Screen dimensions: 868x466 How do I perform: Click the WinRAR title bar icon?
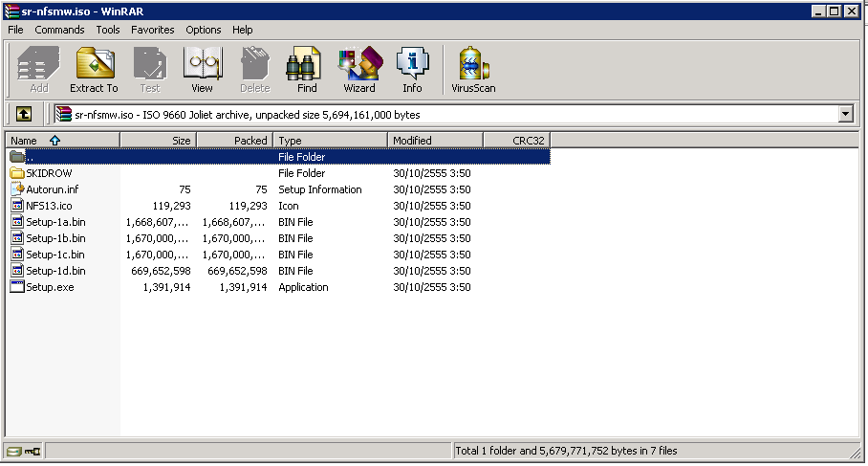[11, 11]
